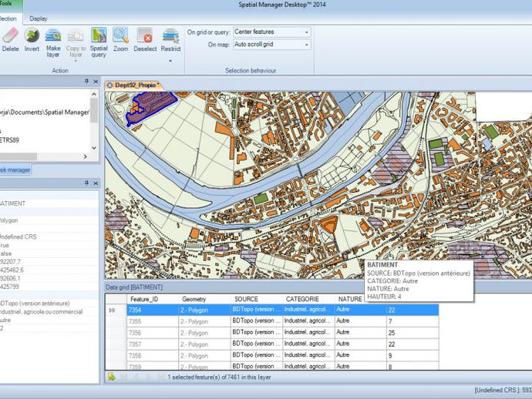532x399 pixels.
Task: Click 'Industriel, agricole ou commercial' property value
Action: pyautogui.click(x=41, y=311)
